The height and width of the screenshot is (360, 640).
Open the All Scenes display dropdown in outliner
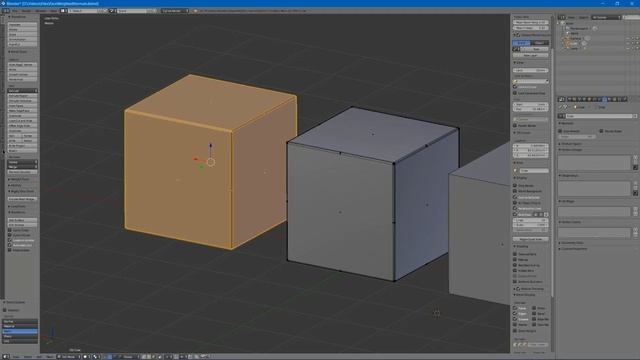607,17
